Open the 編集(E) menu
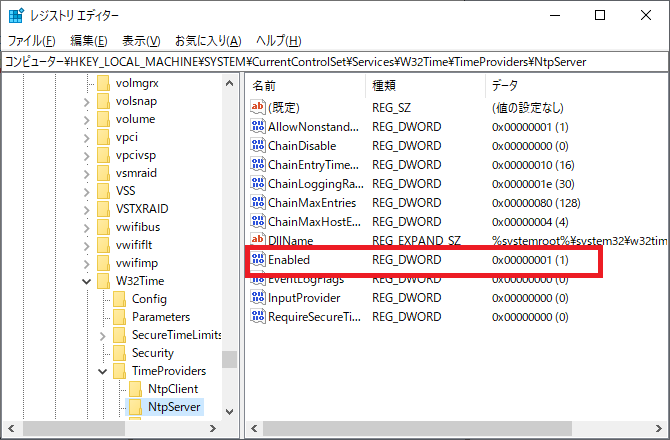670x440 pixels. 88,41
